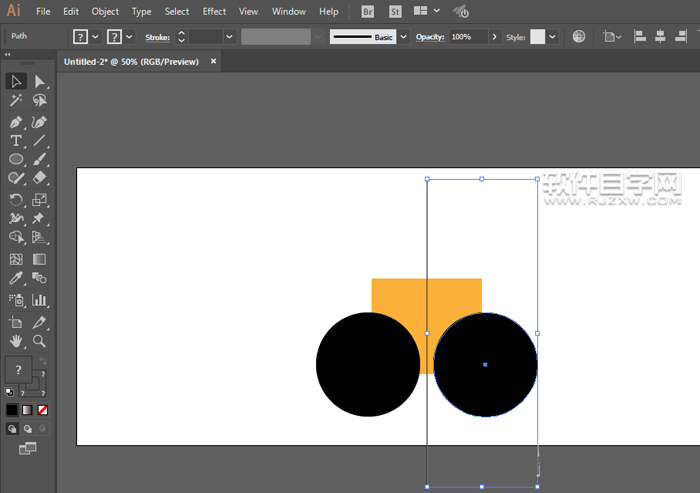Select the Zoom magnifier tool
The image size is (700, 493).
pos(40,341)
